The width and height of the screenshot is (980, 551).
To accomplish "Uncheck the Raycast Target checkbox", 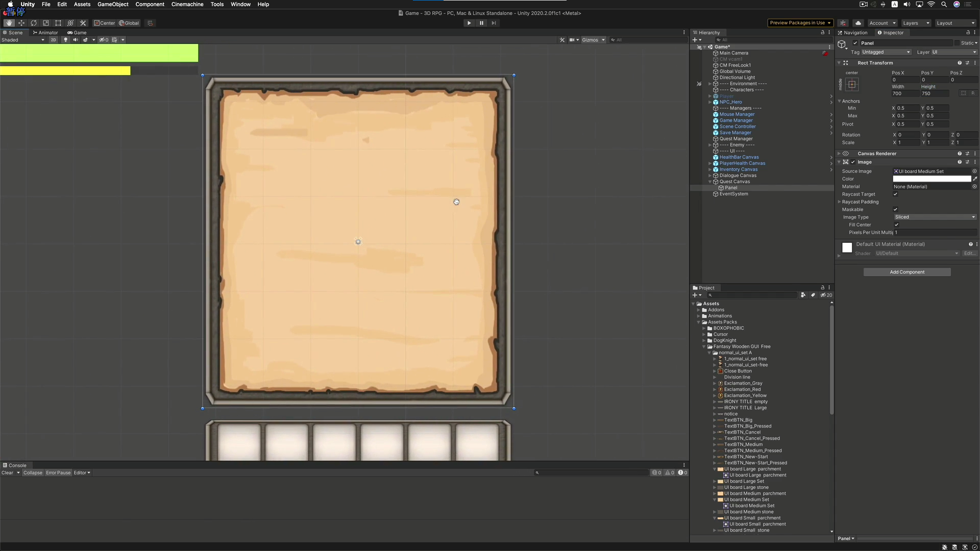I will coord(895,194).
